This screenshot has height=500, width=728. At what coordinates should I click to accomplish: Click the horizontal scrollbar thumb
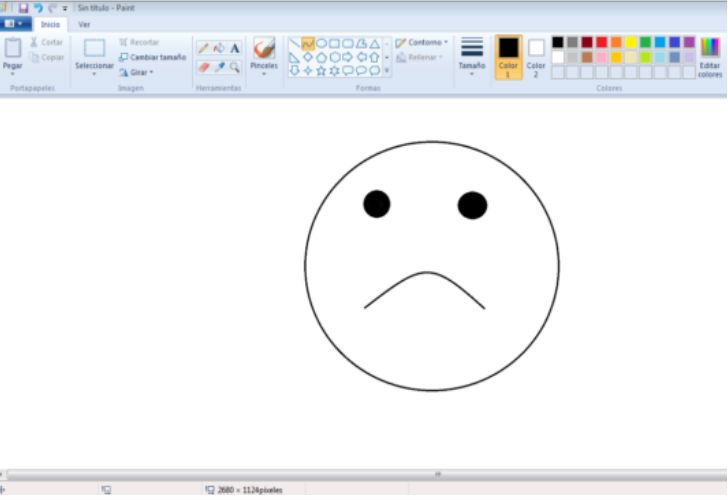pyautogui.click(x=367, y=474)
